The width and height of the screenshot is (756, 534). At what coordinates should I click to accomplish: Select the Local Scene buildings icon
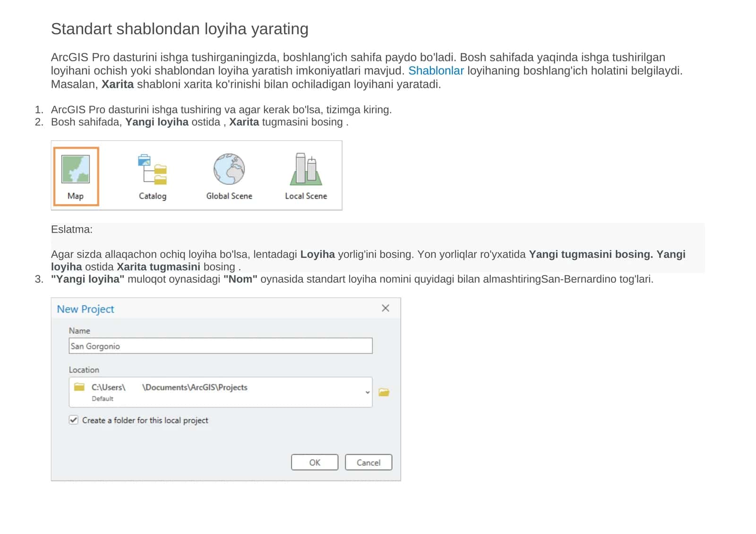tap(306, 169)
